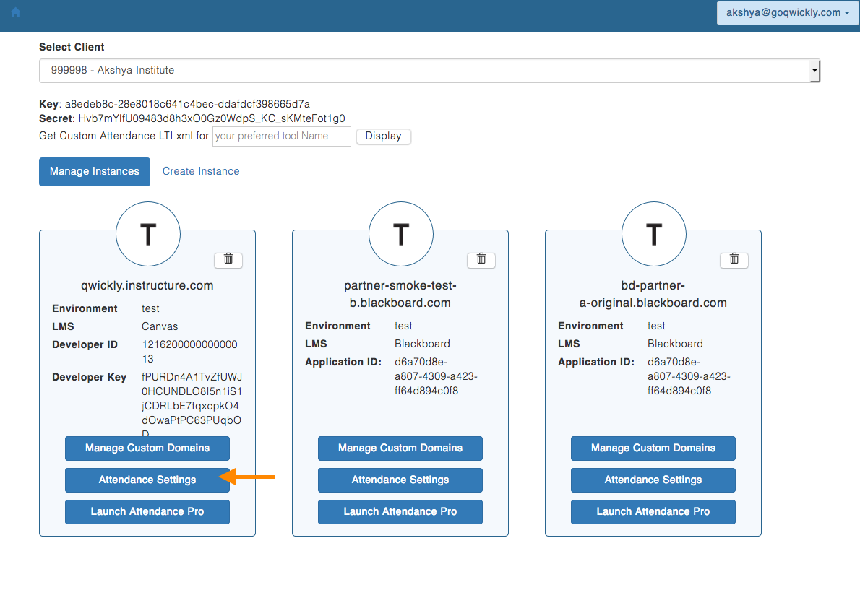Click the T avatar of partner-smoke-test-b instance

pyautogui.click(x=400, y=234)
